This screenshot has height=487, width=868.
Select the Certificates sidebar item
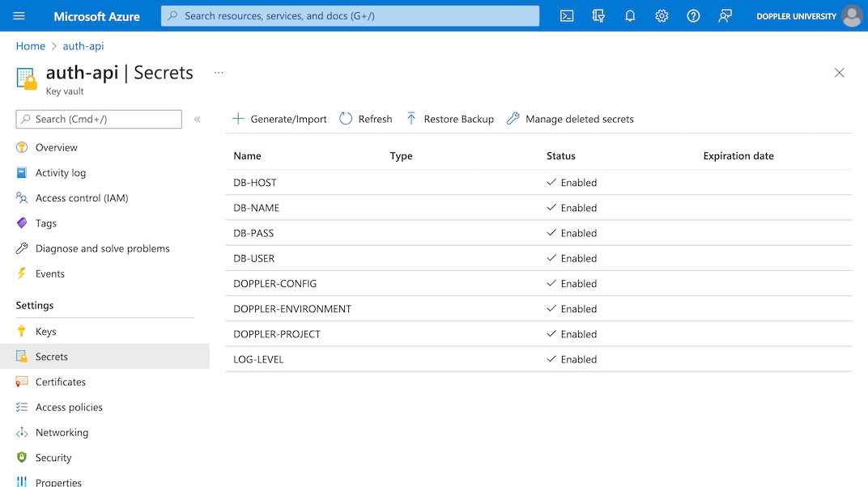(x=61, y=381)
